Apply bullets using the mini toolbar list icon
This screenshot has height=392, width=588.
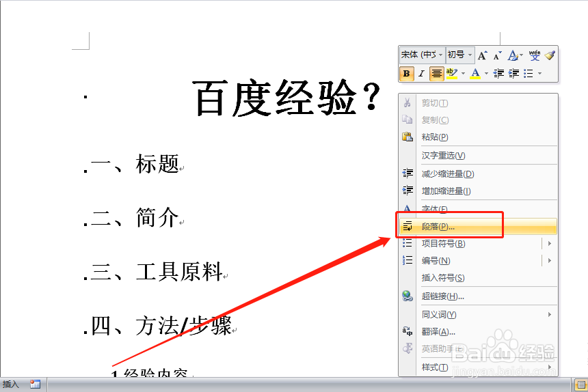point(529,73)
